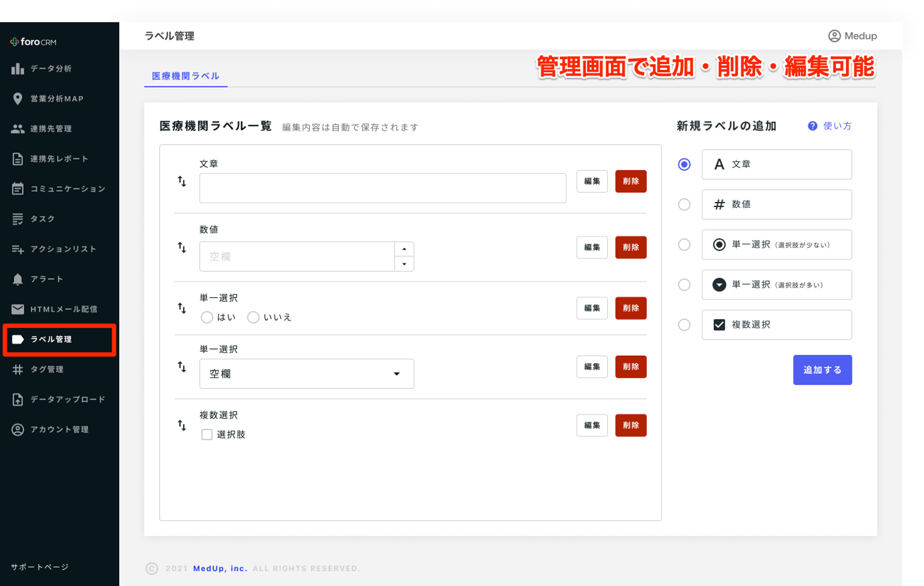The height and width of the screenshot is (586, 924).
Task: Open the 空欄 single-select dropdown
Action: (306, 373)
